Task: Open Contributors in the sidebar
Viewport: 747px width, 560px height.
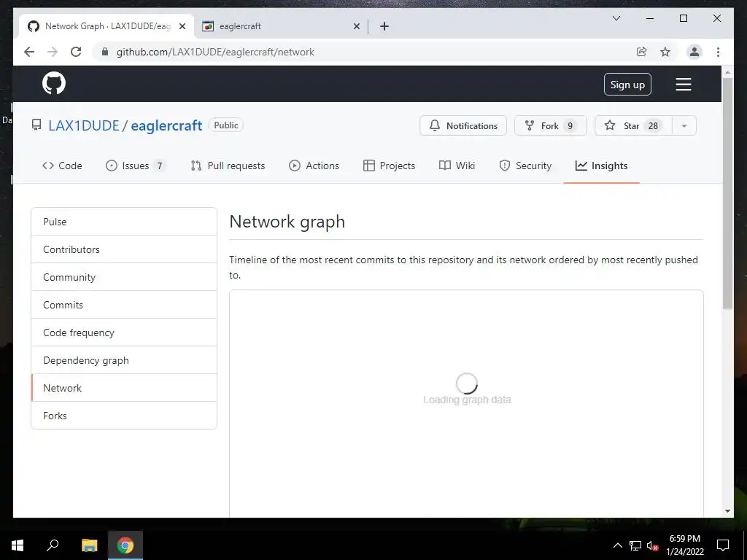Action: tap(124, 249)
